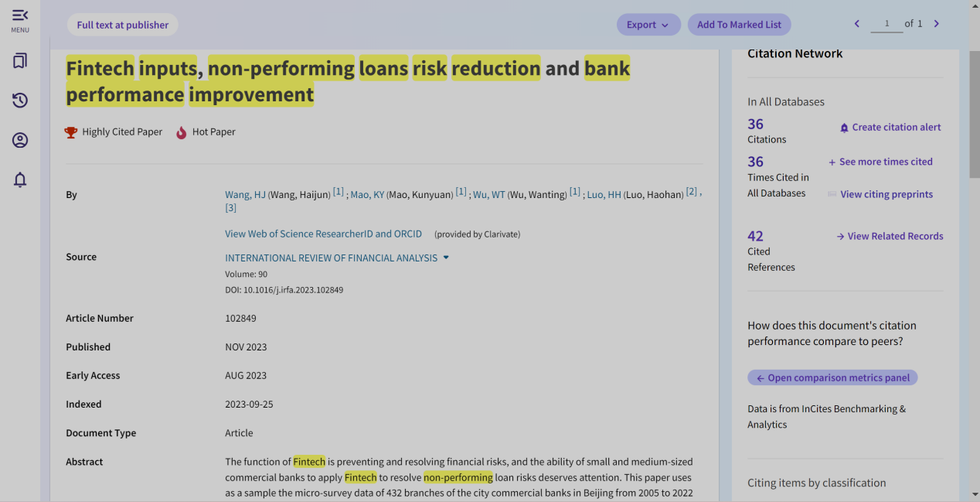Open the user profile icon in sidebar
Screen dimensions: 980x502
tap(20, 140)
